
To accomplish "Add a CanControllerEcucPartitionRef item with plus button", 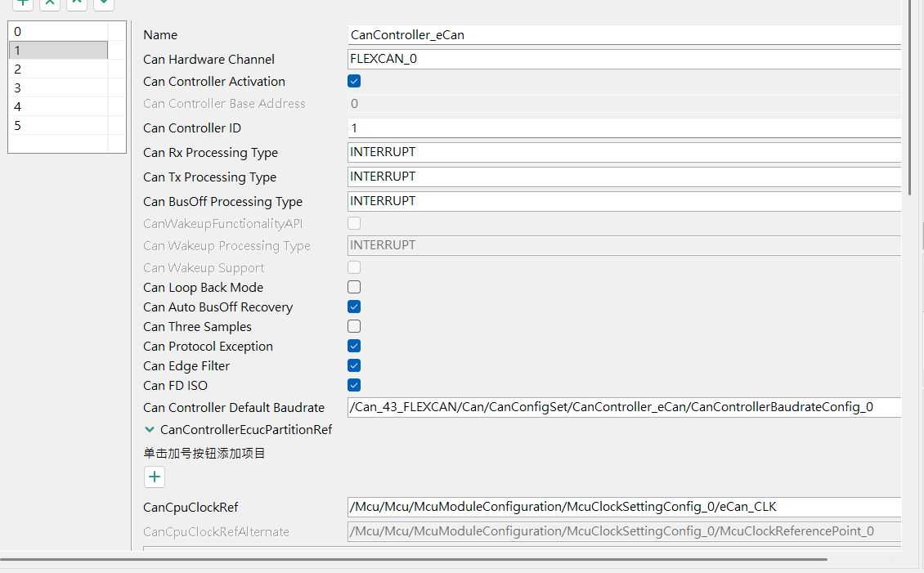I will click(155, 477).
